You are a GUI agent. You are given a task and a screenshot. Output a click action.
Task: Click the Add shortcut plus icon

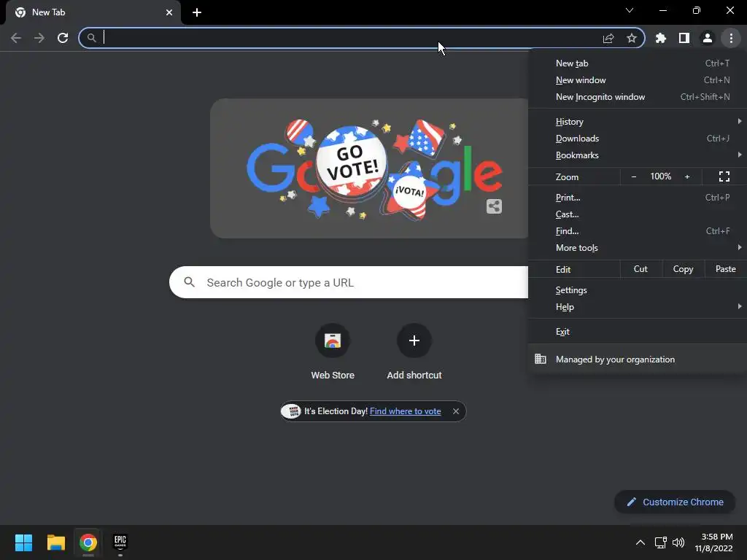tap(414, 341)
